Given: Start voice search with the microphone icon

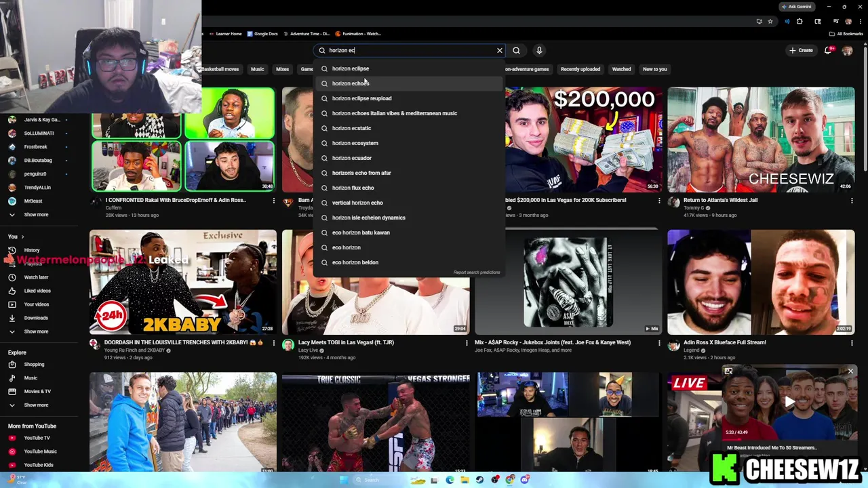Looking at the screenshot, I should click(539, 50).
